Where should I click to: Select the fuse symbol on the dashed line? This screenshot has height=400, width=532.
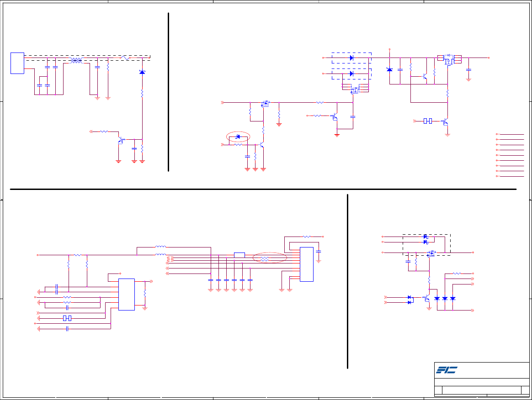(x=125, y=58)
